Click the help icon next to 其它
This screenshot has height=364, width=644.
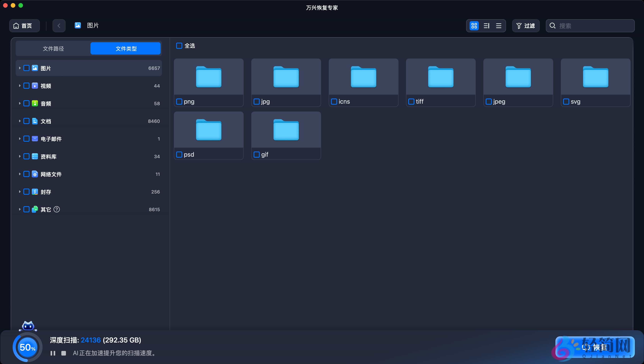tap(57, 209)
